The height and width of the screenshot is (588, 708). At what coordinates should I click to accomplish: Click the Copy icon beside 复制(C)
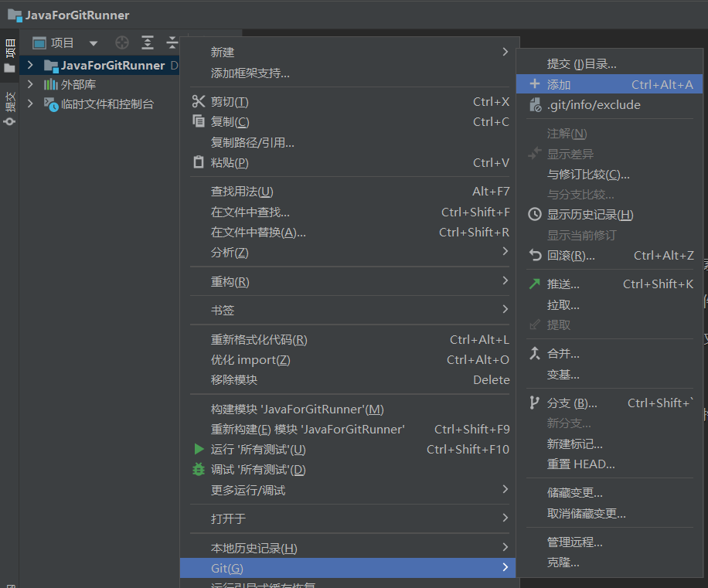[x=198, y=121]
